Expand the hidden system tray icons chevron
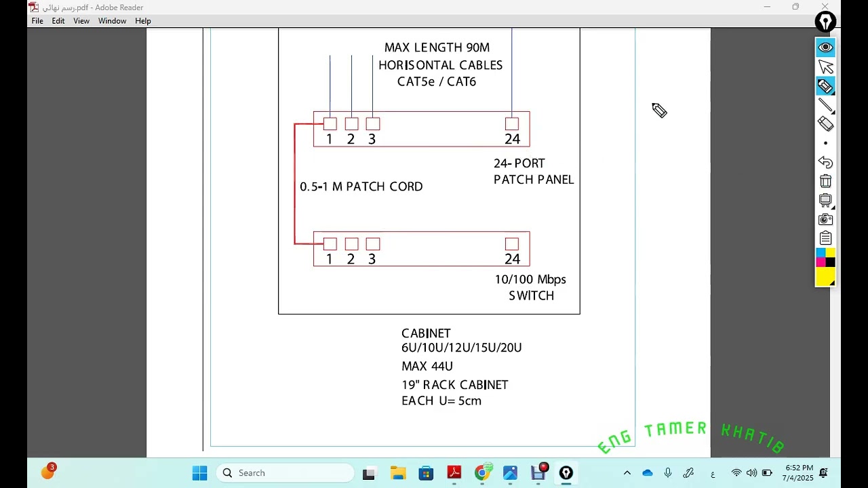Image resolution: width=868 pixels, height=488 pixels. point(627,473)
